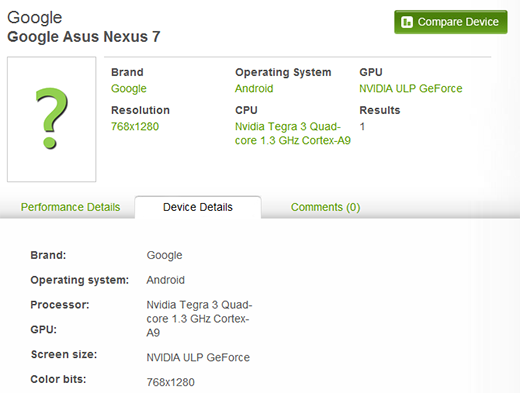
Task: Switch to the Comments (0) tab
Action: coord(325,207)
